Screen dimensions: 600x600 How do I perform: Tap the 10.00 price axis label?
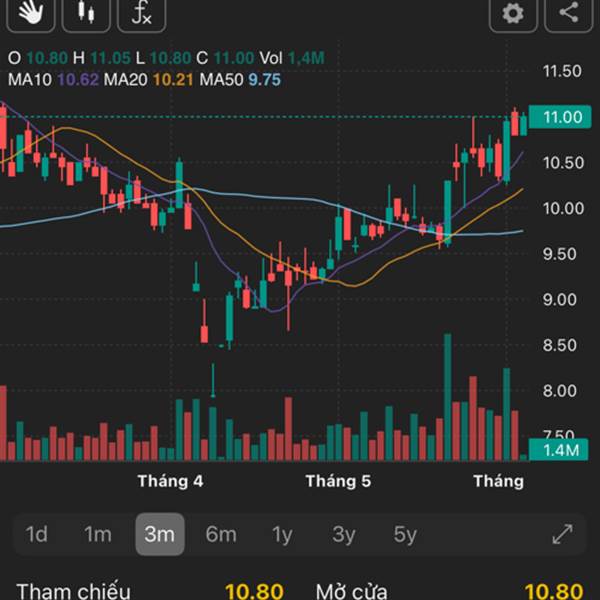[563, 208]
